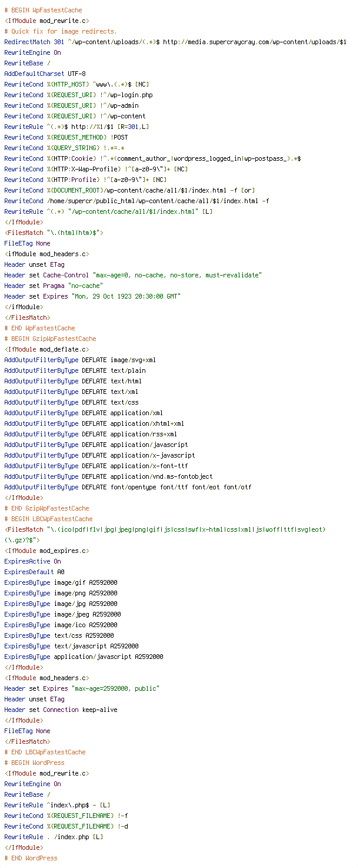Click the 'ExpiresByType image/png A2592000' line

(x=61, y=593)
